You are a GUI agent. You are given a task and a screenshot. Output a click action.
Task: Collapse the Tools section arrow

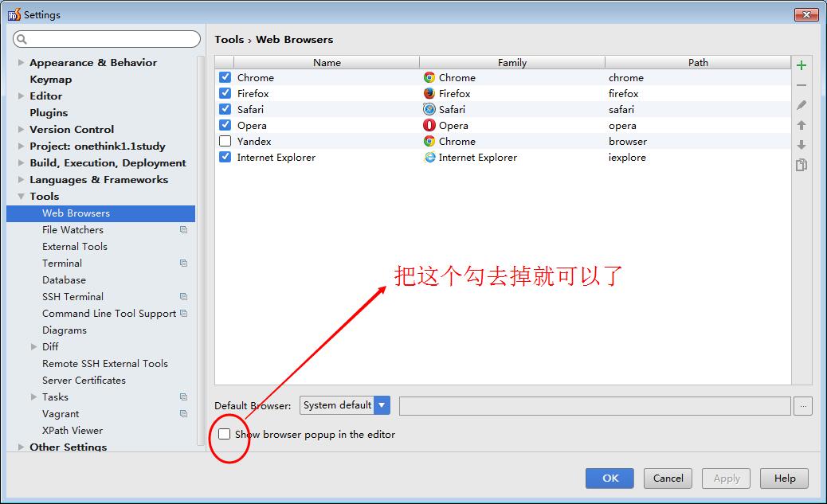(21, 196)
